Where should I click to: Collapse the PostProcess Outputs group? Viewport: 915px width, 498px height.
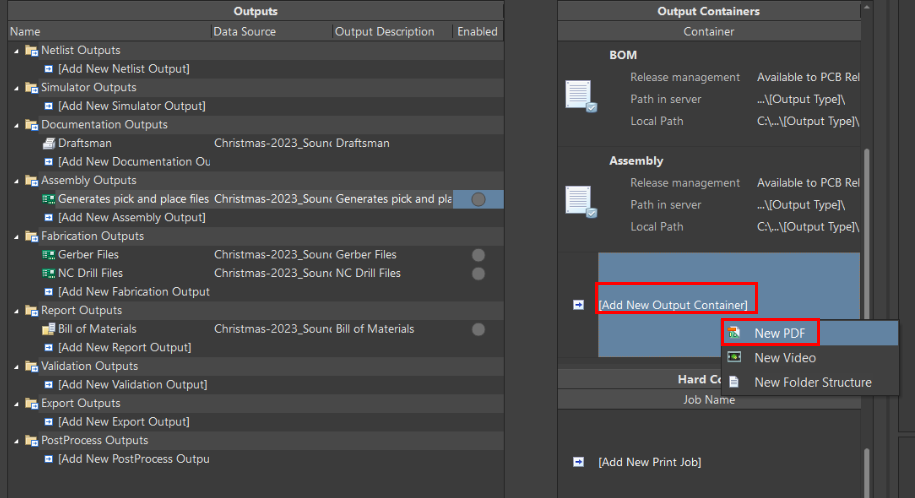[x=16, y=441]
